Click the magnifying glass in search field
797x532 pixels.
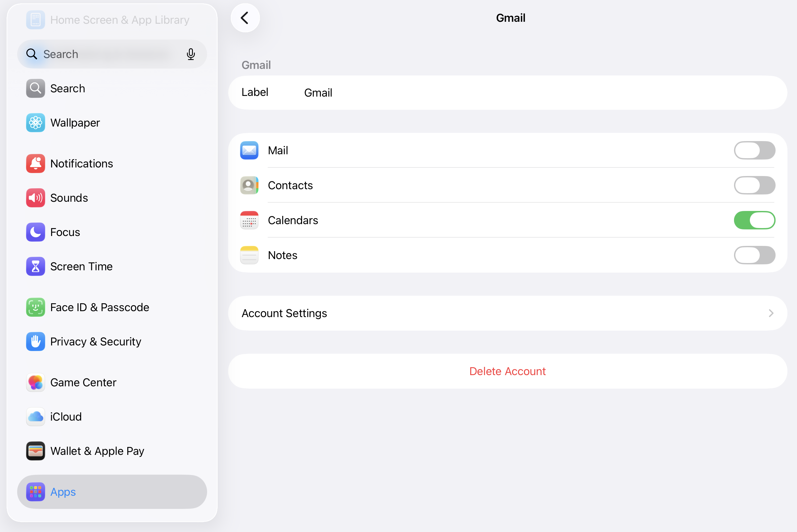click(x=32, y=54)
